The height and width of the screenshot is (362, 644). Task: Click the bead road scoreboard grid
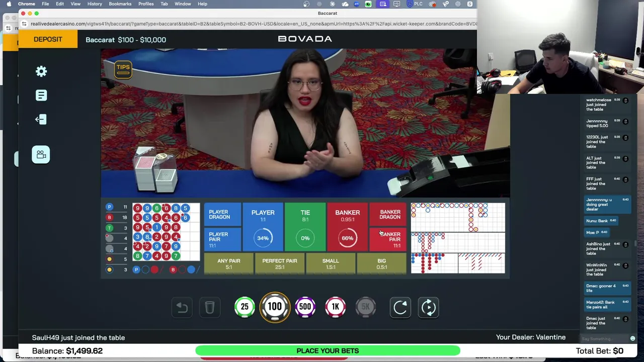tap(166, 232)
